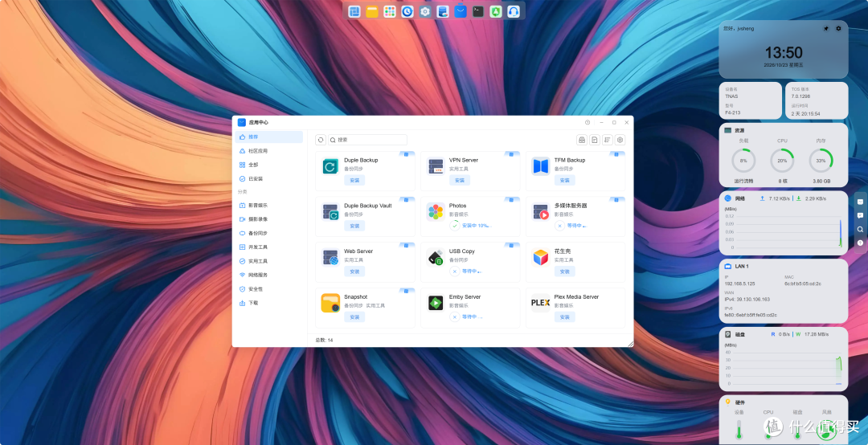Install VPN Server
This screenshot has width=868, height=445.
[x=460, y=180]
